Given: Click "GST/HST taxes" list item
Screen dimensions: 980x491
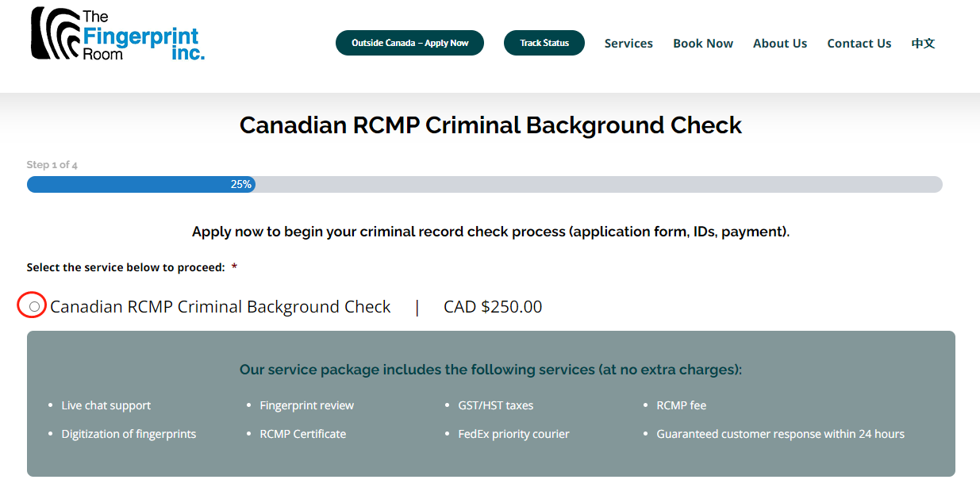Looking at the screenshot, I should coord(496,405).
